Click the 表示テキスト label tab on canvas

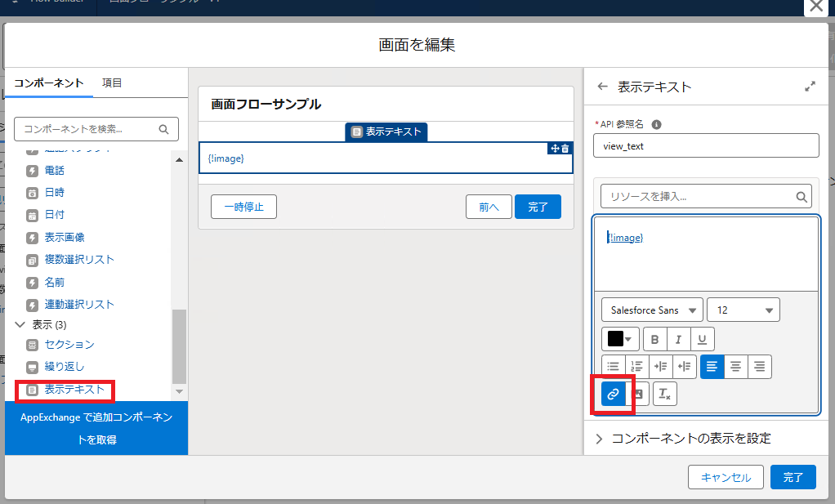386,132
